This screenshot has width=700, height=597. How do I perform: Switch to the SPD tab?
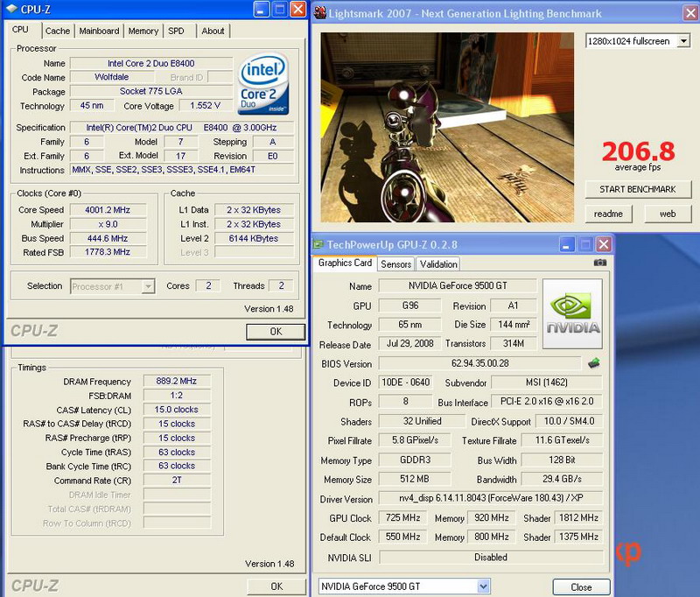pyautogui.click(x=176, y=31)
